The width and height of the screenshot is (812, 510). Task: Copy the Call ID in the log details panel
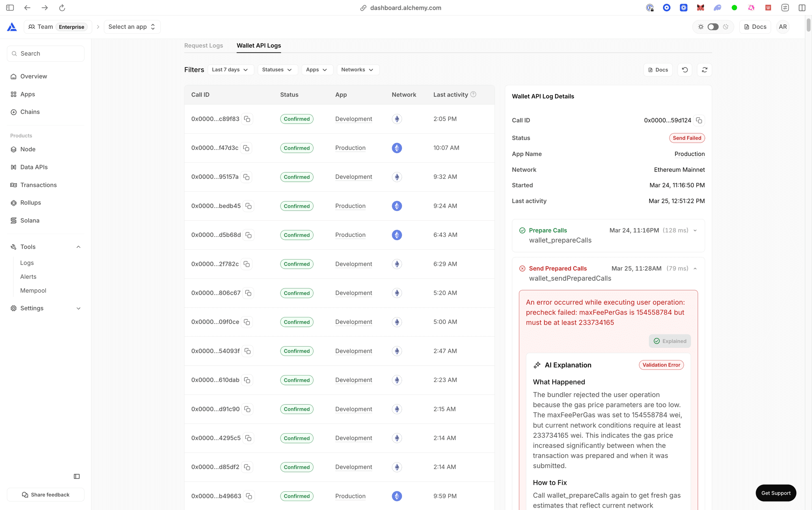700,120
